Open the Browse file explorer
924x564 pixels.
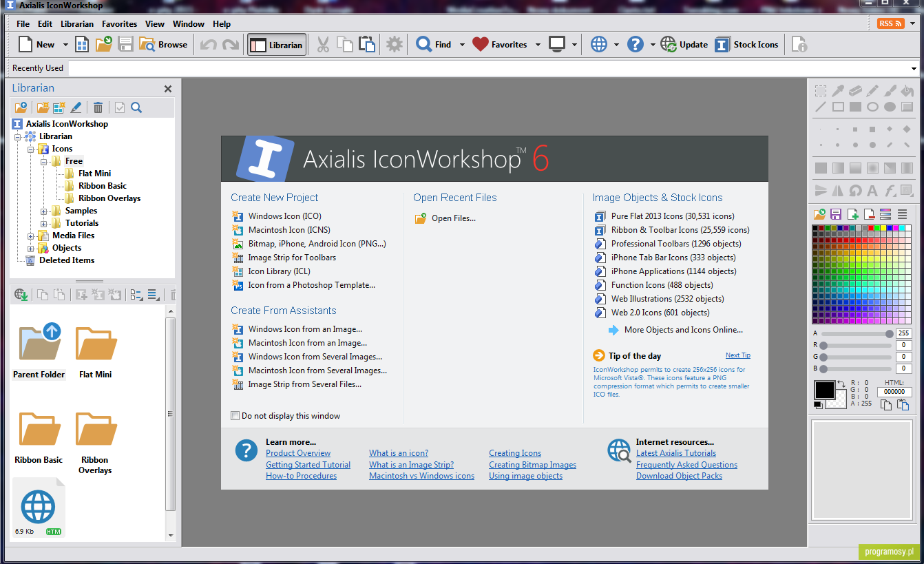163,45
